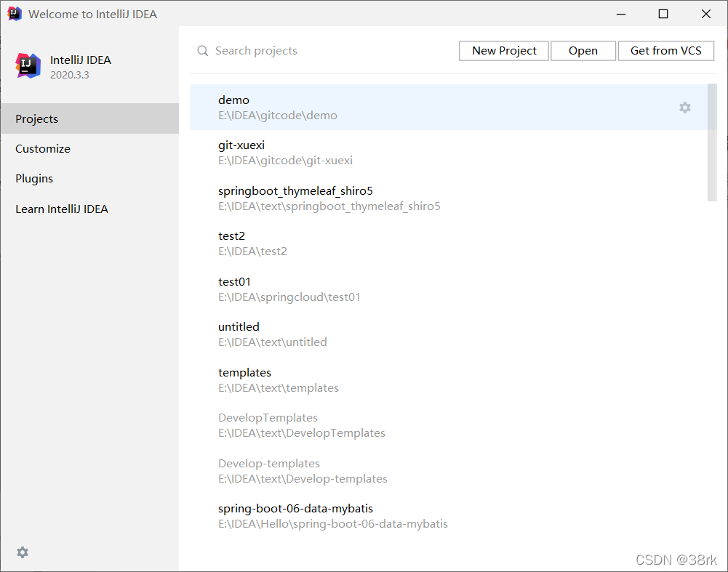The width and height of the screenshot is (728, 572).
Task: Open the templates project
Action: click(x=449, y=380)
